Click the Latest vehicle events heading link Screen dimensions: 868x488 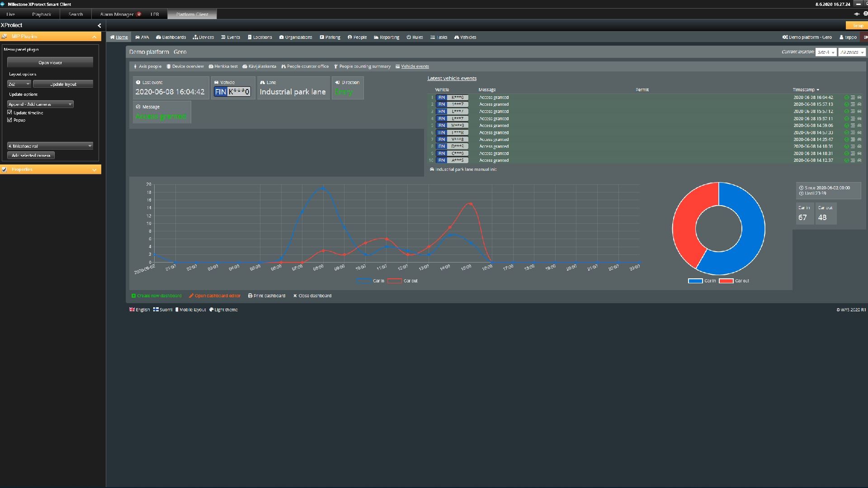(452, 79)
